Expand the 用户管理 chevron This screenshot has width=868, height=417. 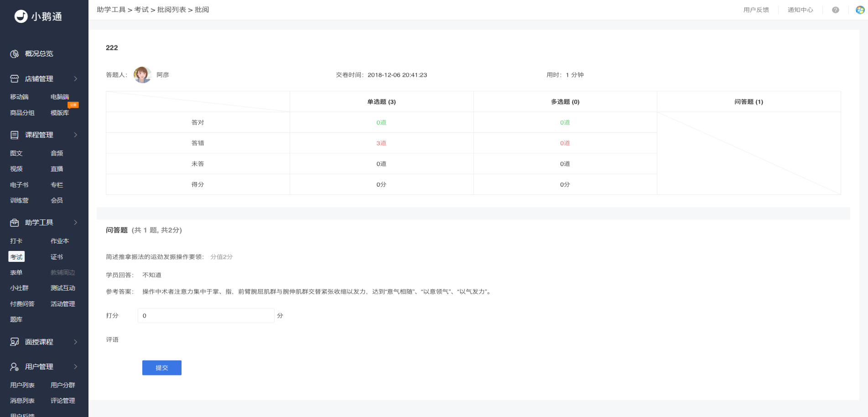point(76,367)
